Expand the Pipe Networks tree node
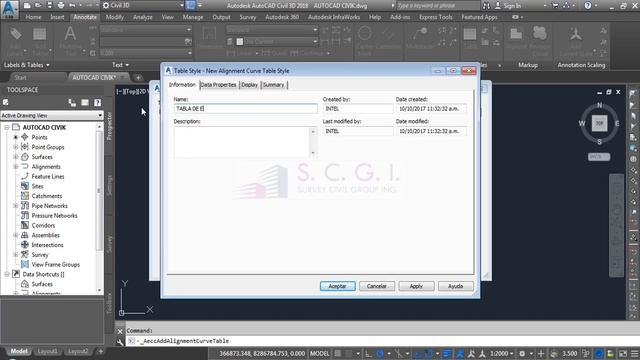The width and height of the screenshot is (640, 360). [x=16, y=206]
